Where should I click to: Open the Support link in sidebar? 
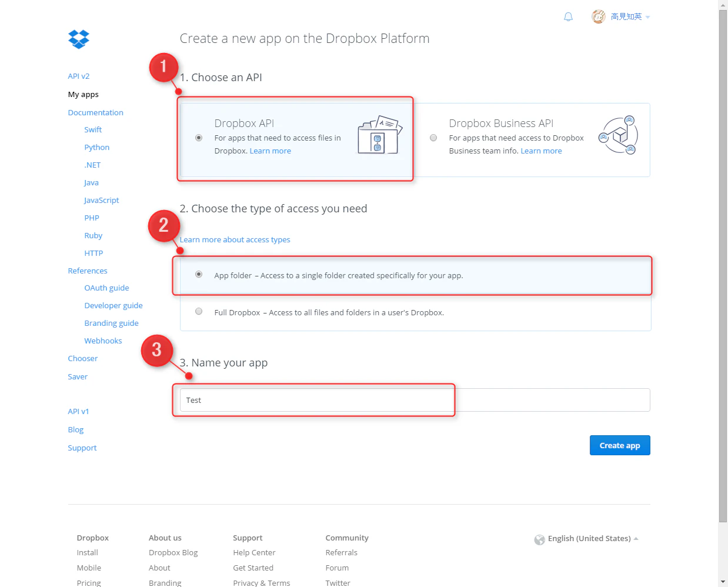[82, 448]
